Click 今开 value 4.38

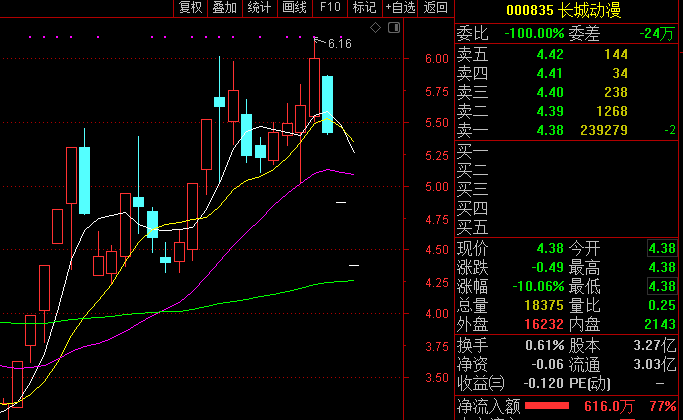pyautogui.click(x=662, y=248)
